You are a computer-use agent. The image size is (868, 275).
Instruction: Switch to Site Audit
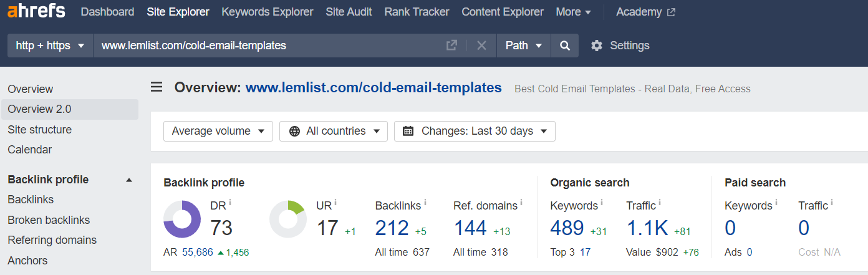349,12
